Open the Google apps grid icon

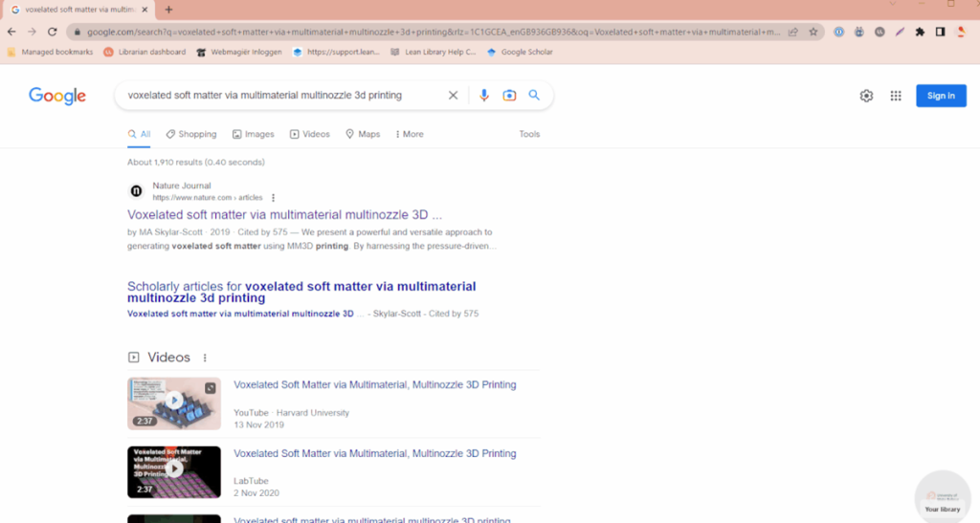896,96
